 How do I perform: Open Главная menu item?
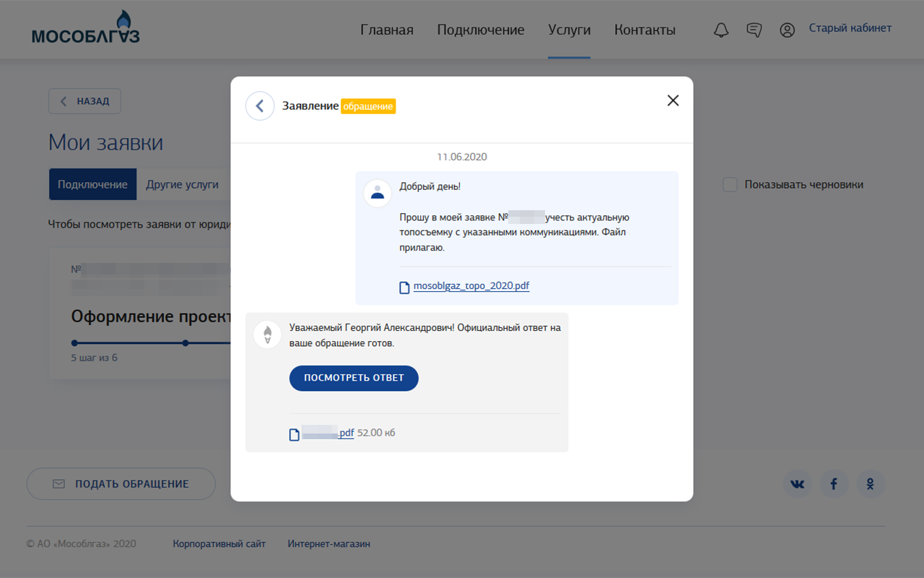click(387, 30)
